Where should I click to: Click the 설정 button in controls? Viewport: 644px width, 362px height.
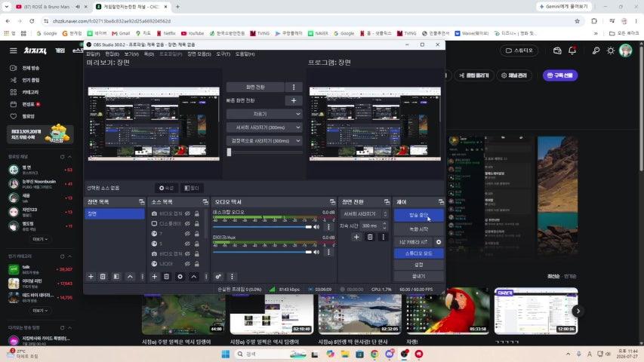418,265
